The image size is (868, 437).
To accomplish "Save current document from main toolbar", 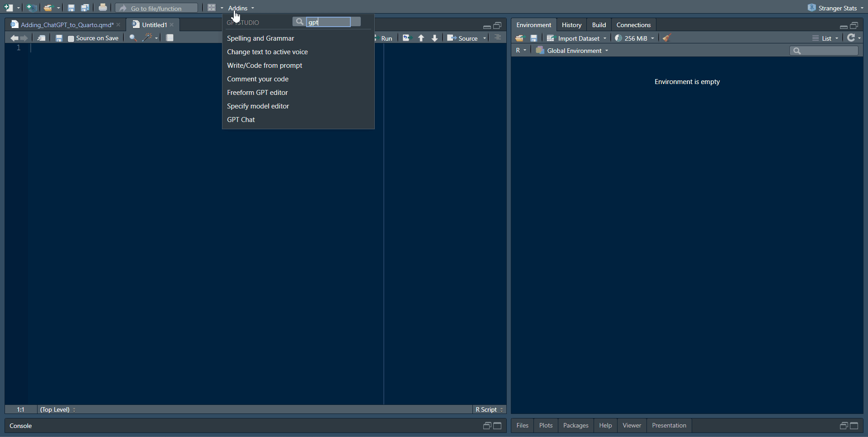I will coord(71,8).
